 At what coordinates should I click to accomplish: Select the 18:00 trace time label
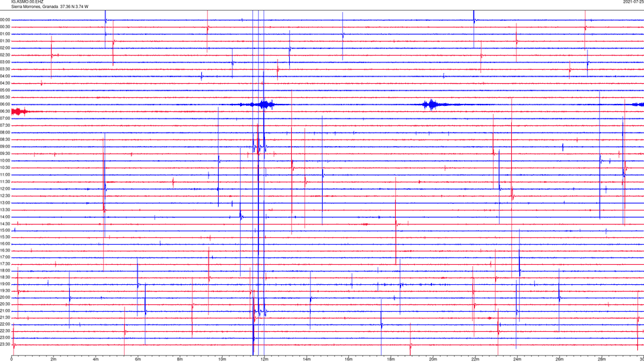(5, 270)
